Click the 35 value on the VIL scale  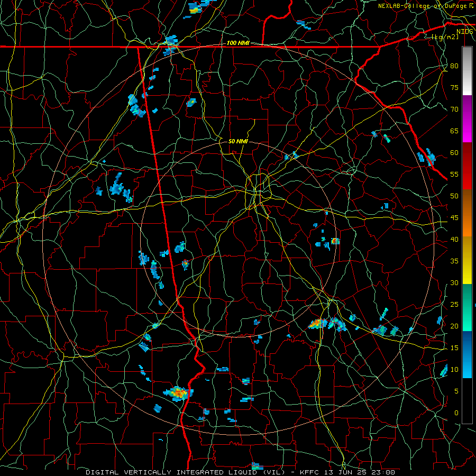pos(454,261)
